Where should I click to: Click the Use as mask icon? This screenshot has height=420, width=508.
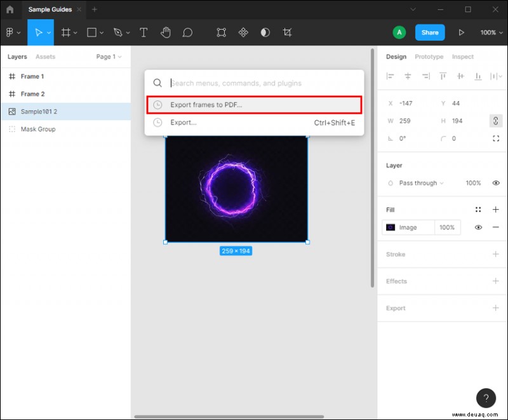pos(265,32)
